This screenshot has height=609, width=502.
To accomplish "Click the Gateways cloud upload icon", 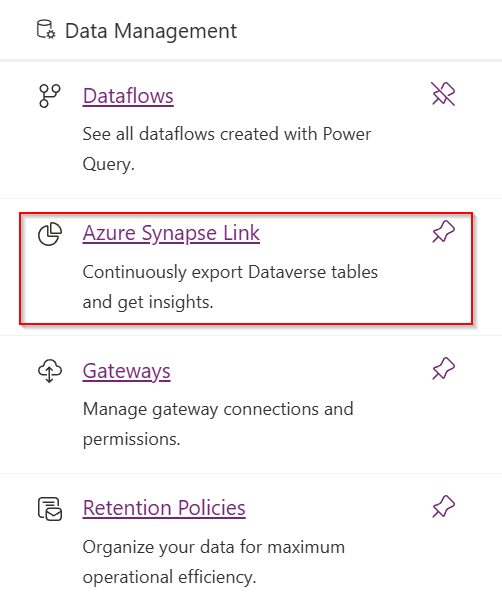I will click(50, 371).
